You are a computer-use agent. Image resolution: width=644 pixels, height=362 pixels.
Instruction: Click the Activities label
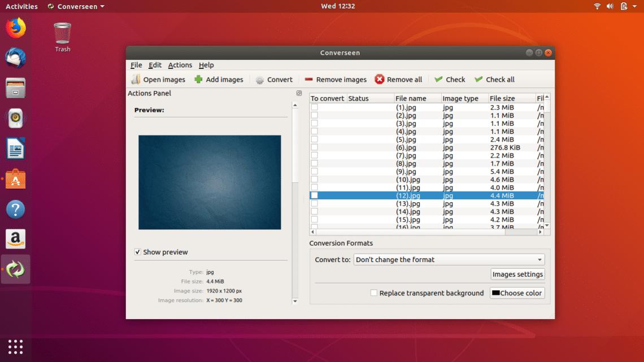pos(21,6)
